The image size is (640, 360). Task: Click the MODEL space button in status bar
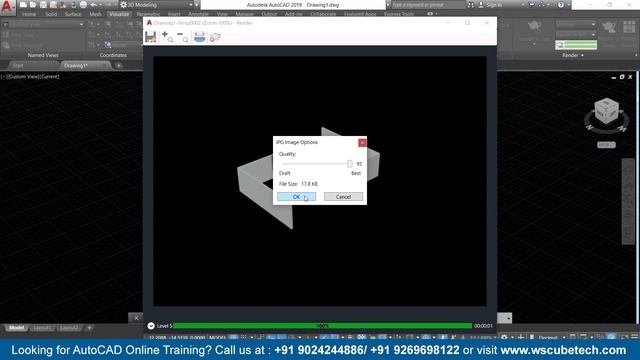[x=217, y=338]
